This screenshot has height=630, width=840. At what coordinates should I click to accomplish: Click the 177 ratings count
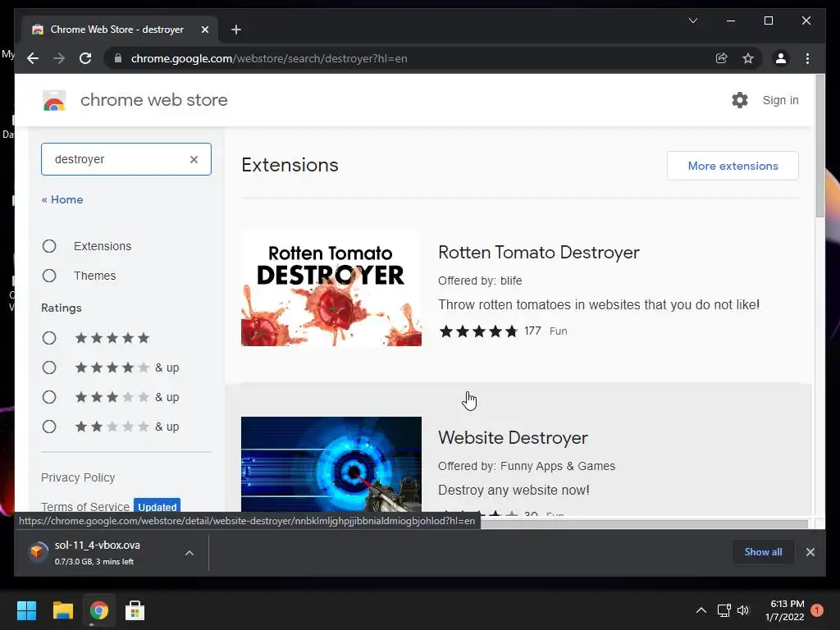(x=532, y=331)
